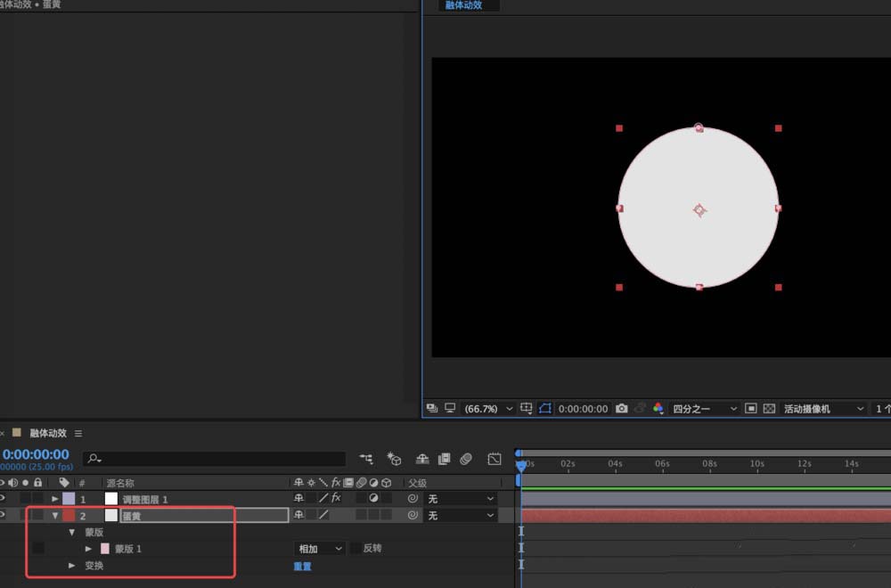
Task: Hide the 调整图层 1 layer with eye
Action: click(x=3, y=499)
